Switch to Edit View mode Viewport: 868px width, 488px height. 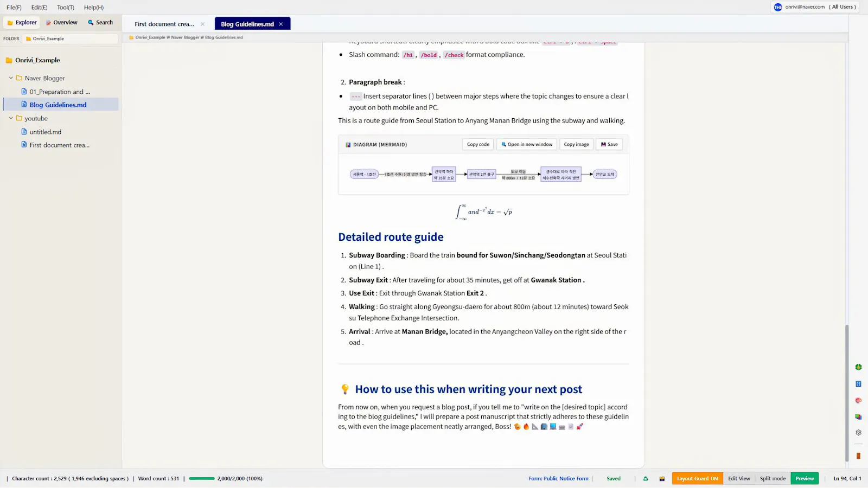click(739, 478)
